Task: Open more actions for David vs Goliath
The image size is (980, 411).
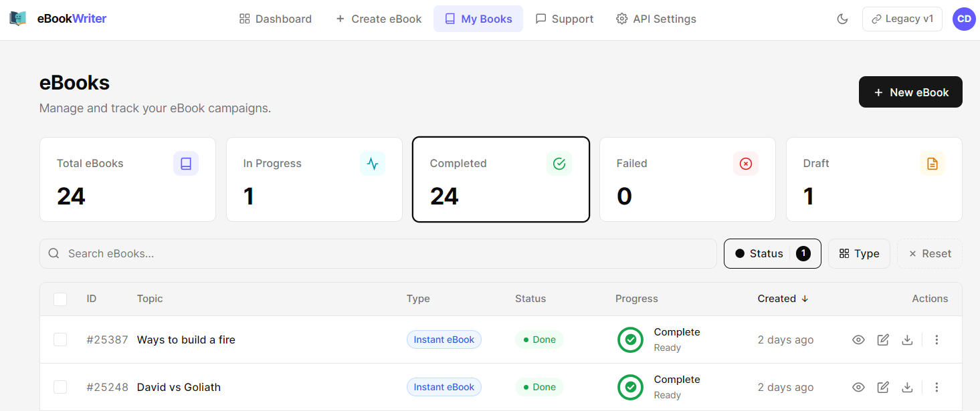Action: point(937,387)
